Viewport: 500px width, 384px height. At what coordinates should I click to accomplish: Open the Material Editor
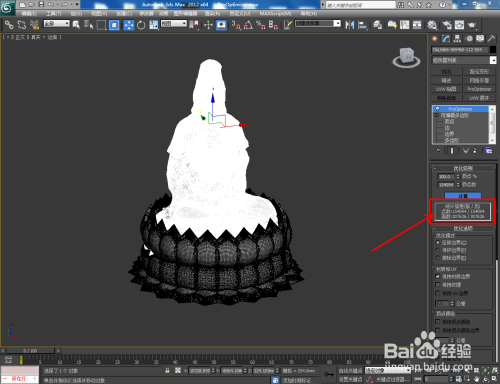(x=432, y=25)
